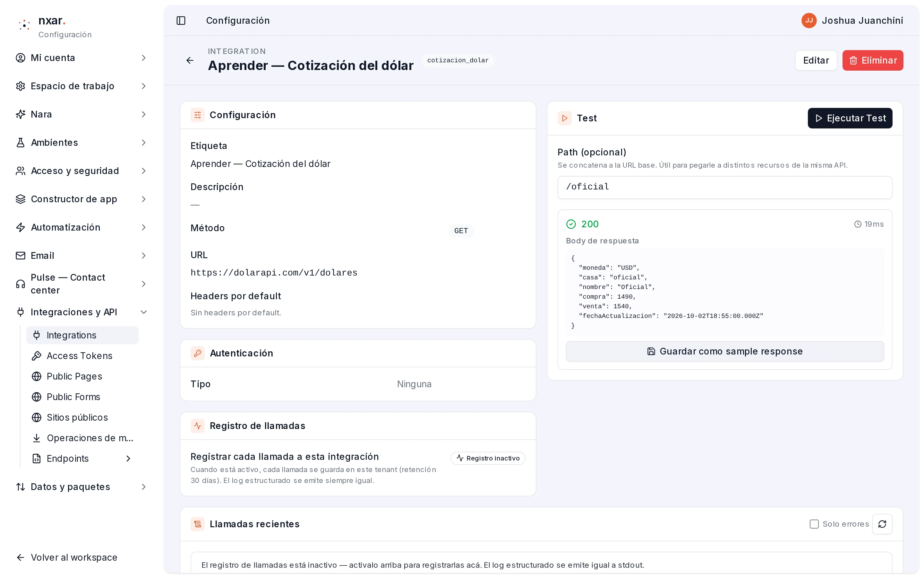This screenshot has height=578, width=924.
Task: Open Access Tokens in sidebar
Action: click(x=82, y=356)
